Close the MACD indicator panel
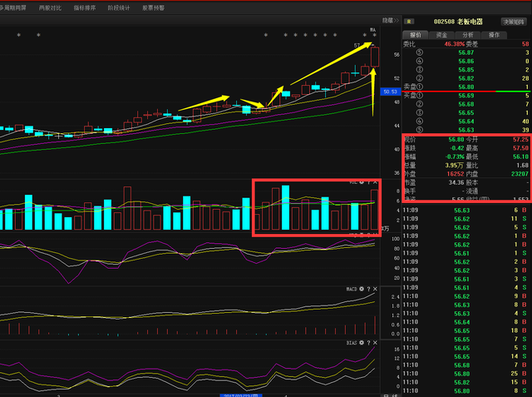The width and height of the screenshot is (532, 397). (376, 289)
